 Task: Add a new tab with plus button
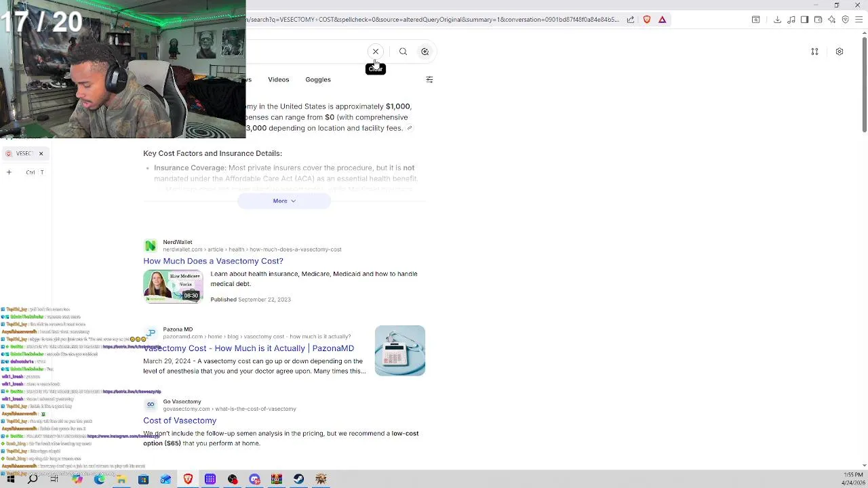(9, 172)
